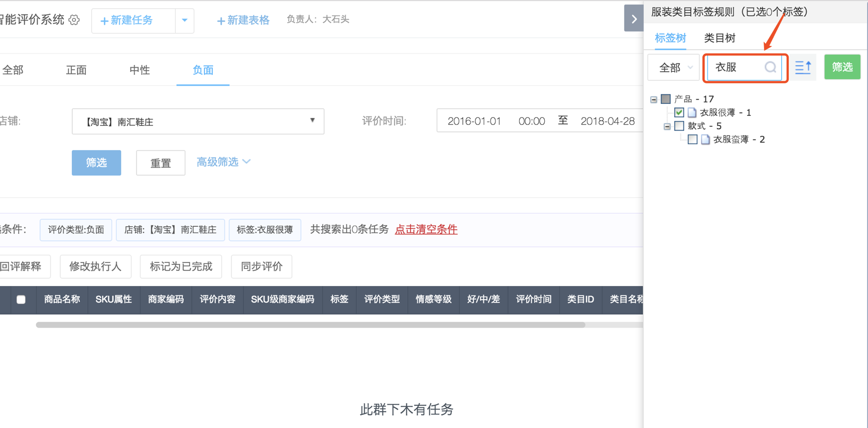This screenshot has width=868, height=428.
Task: Click plus icon of 新建任务
Action: click(x=104, y=21)
